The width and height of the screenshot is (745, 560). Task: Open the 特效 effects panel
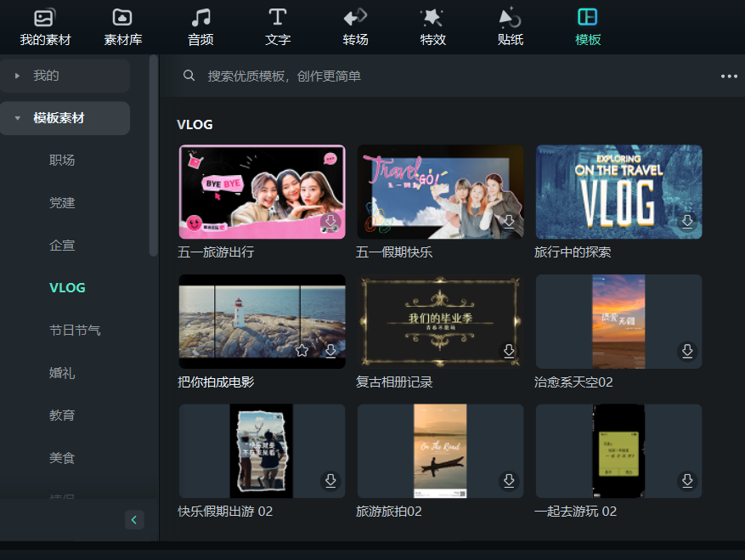(x=432, y=26)
